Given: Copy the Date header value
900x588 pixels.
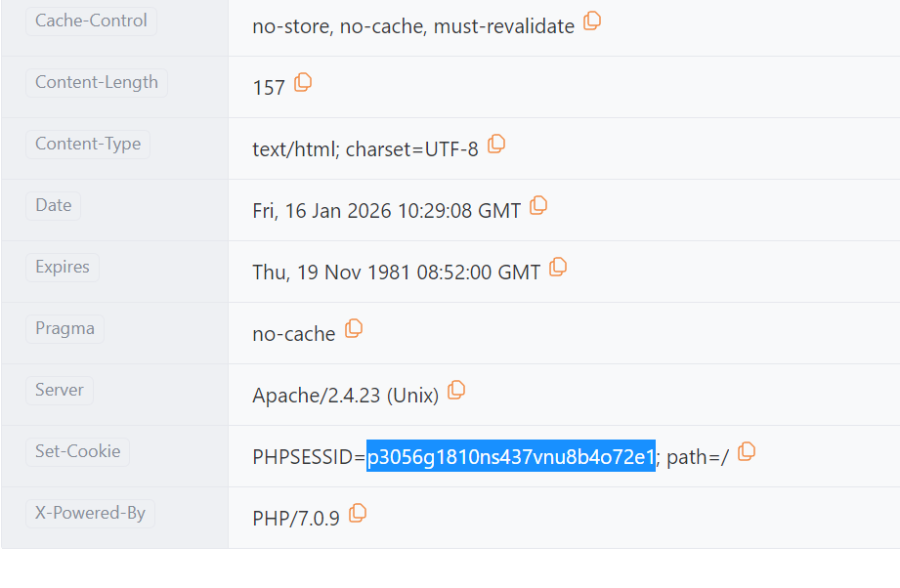Looking at the screenshot, I should 537,205.
